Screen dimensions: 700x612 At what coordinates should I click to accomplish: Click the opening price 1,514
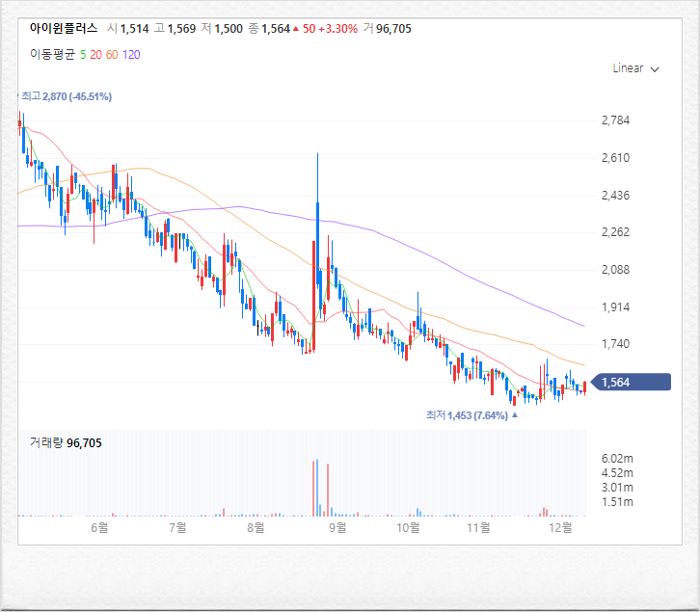tap(134, 29)
